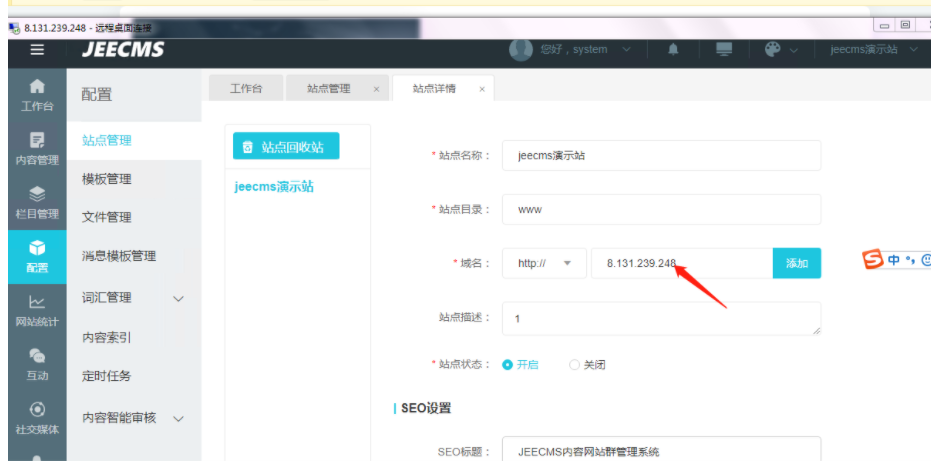This screenshot has height=461, width=931.
Task: Click the remote desktop window icon
Action: 14,27
